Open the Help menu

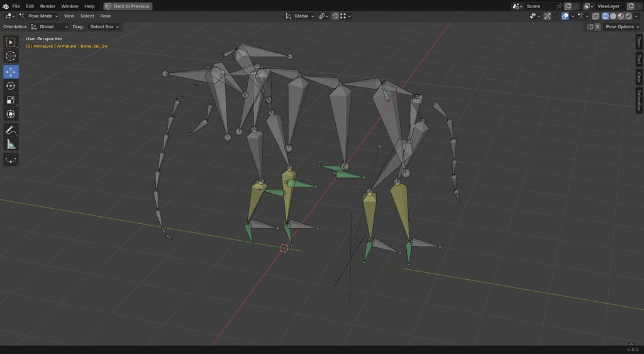(89, 6)
